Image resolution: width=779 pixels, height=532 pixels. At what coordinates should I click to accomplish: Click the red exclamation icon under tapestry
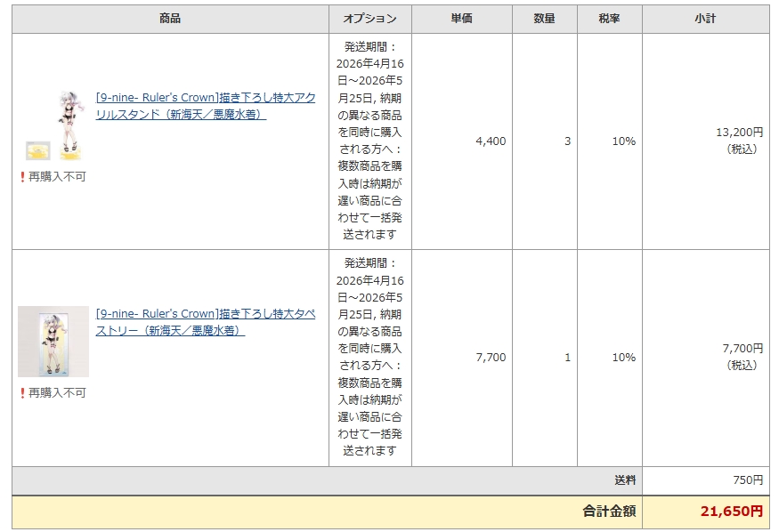pyautogui.click(x=22, y=392)
